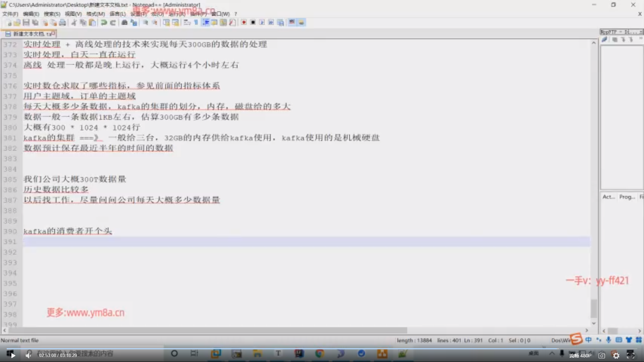Viewport: 644px width, 362px height.
Task: Click the vertical scrollbar down arrow
Action: point(594,323)
